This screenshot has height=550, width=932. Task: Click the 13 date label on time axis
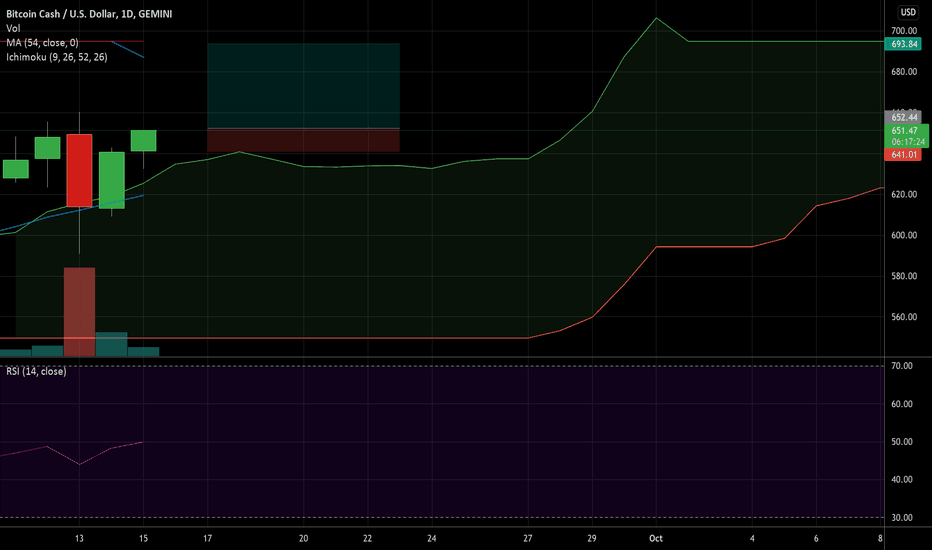(79, 538)
